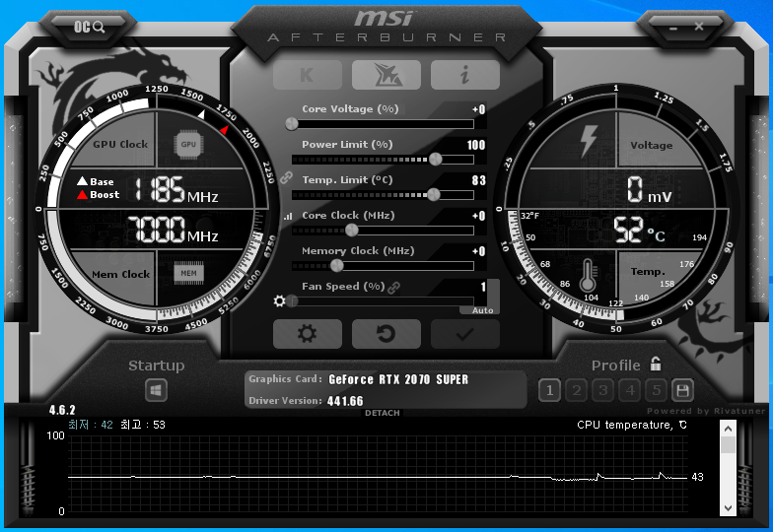This screenshot has width=773, height=532.
Task: Save profile with the floppy disk icon
Action: [682, 391]
